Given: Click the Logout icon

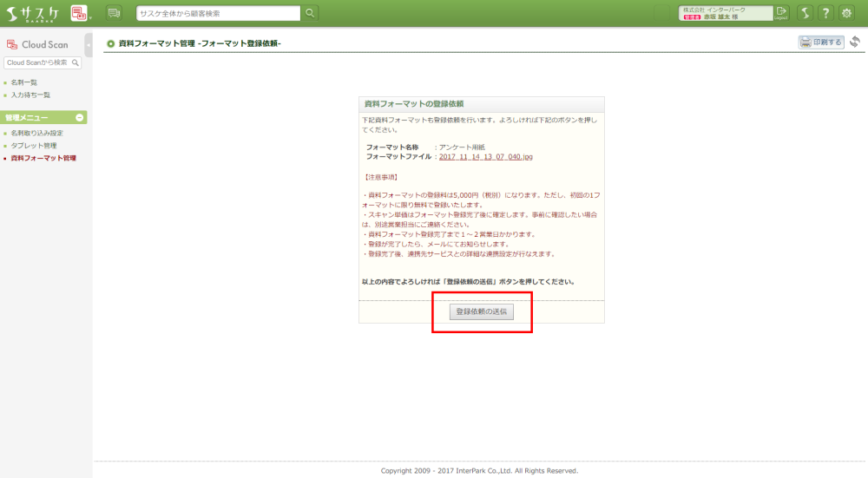Looking at the screenshot, I should [781, 12].
